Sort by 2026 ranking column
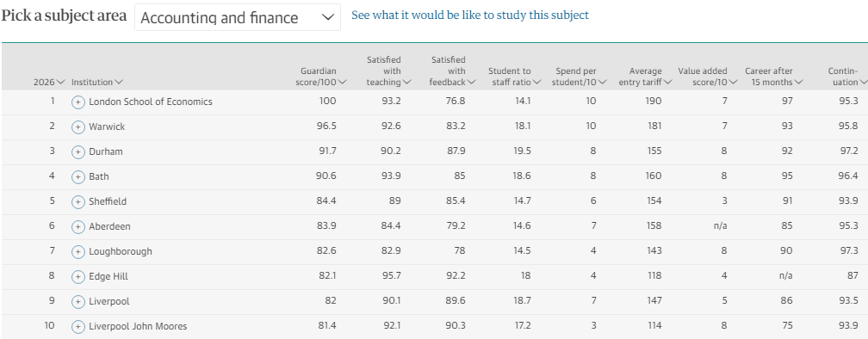Screen dimensions: 868x339 coord(49,82)
